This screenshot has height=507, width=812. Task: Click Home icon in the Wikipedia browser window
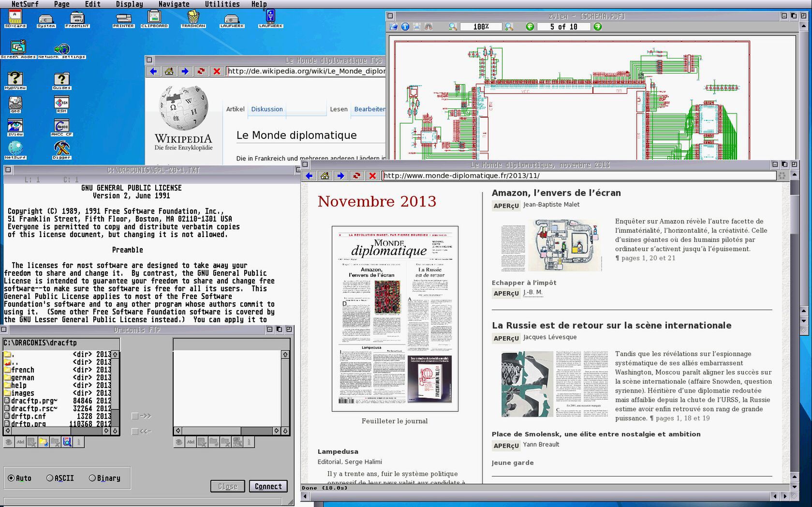169,72
